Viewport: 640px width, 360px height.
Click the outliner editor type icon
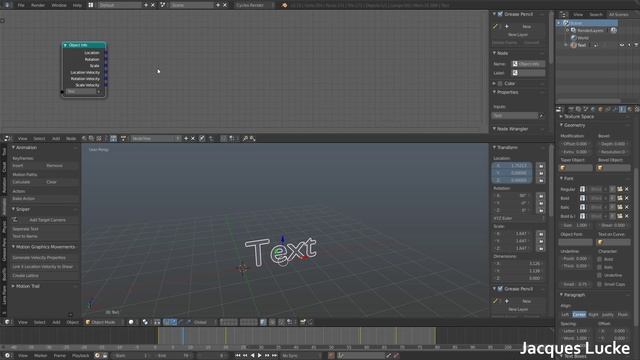coord(563,14)
